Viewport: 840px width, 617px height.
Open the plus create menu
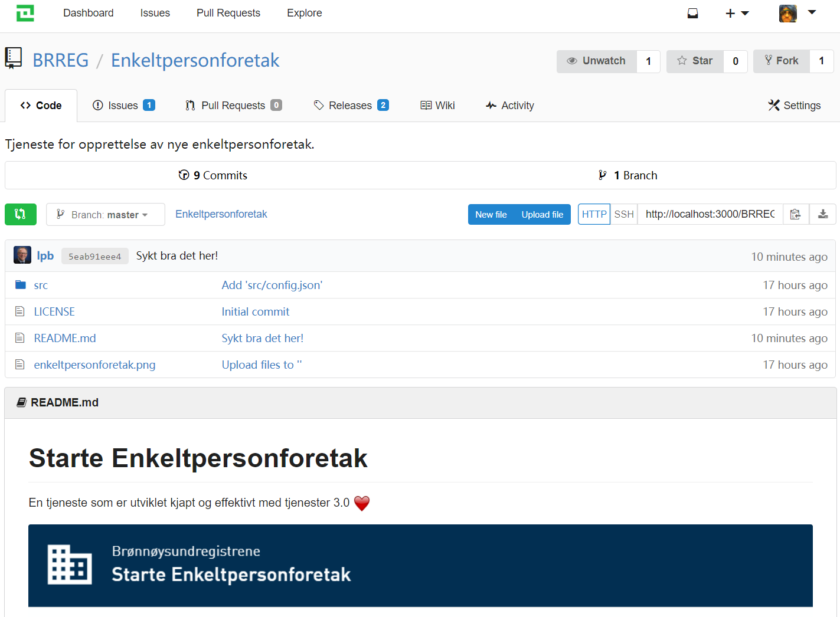click(x=737, y=13)
